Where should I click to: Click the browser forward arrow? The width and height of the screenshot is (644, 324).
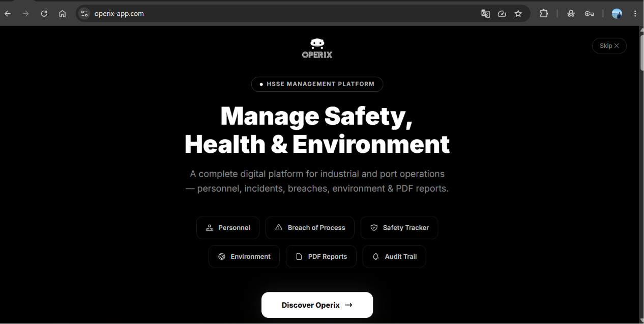[26, 14]
